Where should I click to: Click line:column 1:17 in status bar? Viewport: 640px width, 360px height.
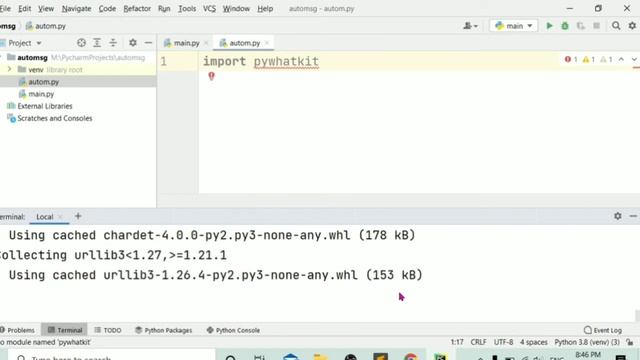point(457,342)
